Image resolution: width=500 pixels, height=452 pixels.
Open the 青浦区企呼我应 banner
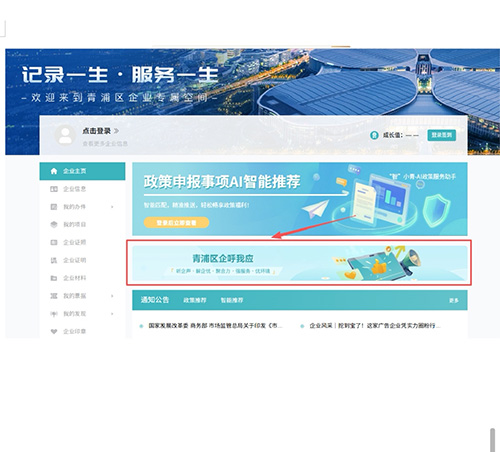point(300,263)
